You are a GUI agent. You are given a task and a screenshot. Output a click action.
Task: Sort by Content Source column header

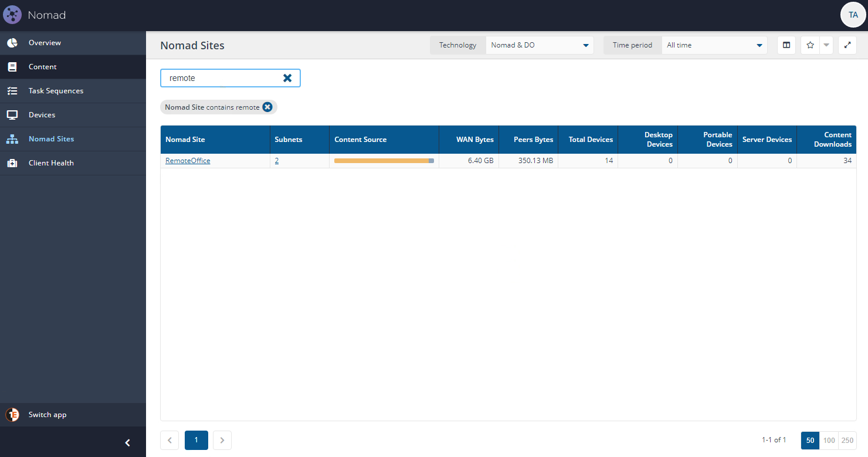point(384,140)
